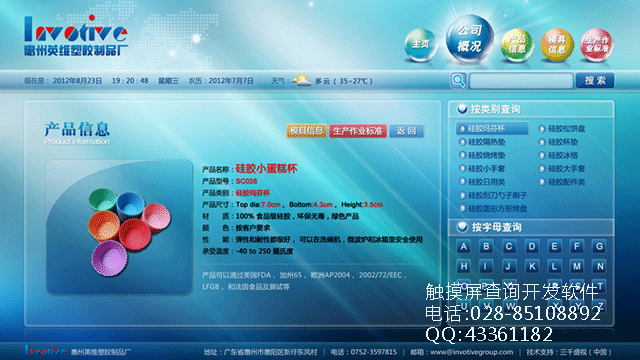640x360 pixels.
Task: Click the Invotive logo at top left
Action: tap(76, 36)
